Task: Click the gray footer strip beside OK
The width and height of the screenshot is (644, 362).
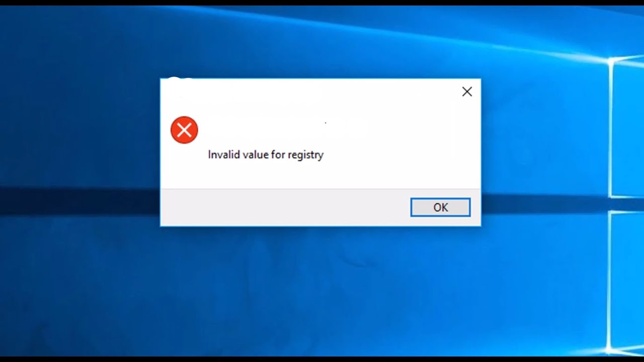Action: click(284, 207)
